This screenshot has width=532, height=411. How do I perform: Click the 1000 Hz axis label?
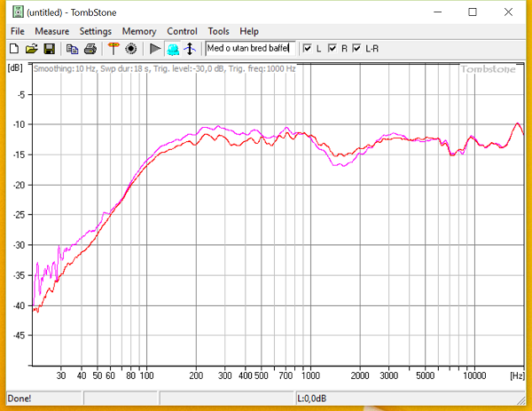tap(310, 375)
